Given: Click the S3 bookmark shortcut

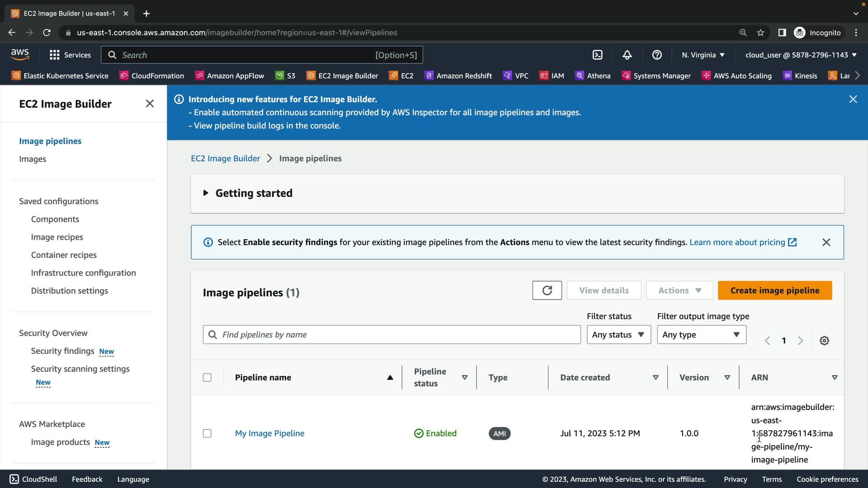Looking at the screenshot, I should pyautogui.click(x=286, y=76).
